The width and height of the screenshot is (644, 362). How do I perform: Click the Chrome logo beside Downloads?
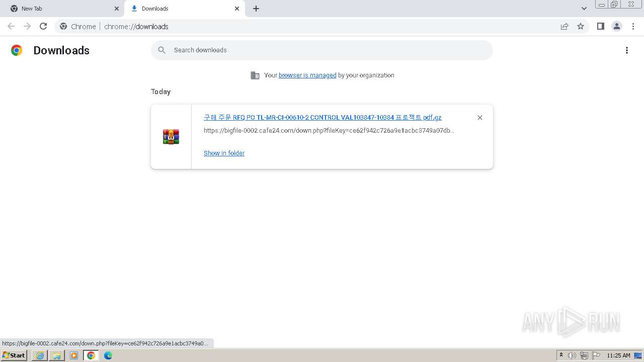point(17,50)
